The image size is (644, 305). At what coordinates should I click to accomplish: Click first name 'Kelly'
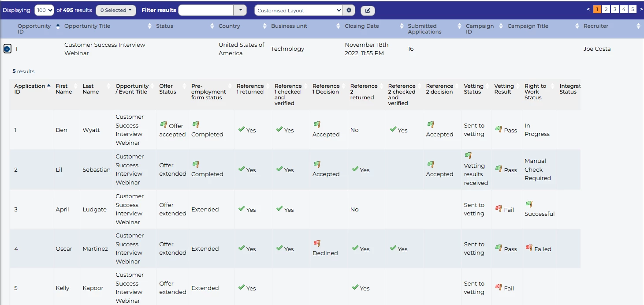(63, 288)
